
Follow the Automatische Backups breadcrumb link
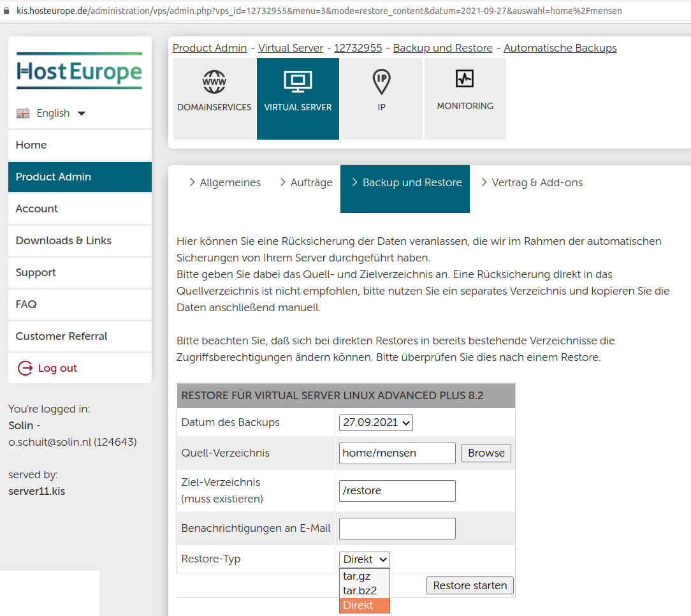click(x=560, y=48)
